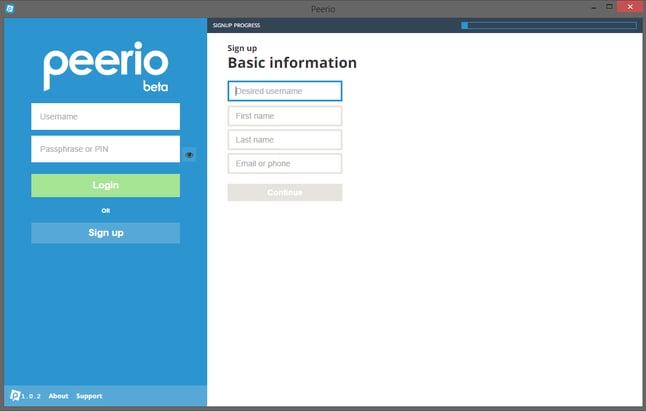
Task: Click the First name field
Action: pos(285,116)
